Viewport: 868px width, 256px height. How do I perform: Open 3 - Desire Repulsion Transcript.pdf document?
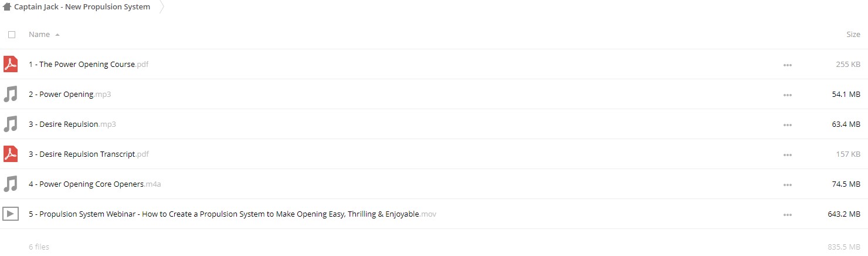(89, 154)
